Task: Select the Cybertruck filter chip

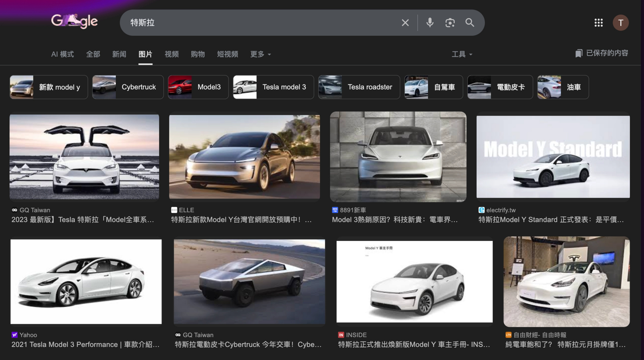Action: click(x=128, y=87)
